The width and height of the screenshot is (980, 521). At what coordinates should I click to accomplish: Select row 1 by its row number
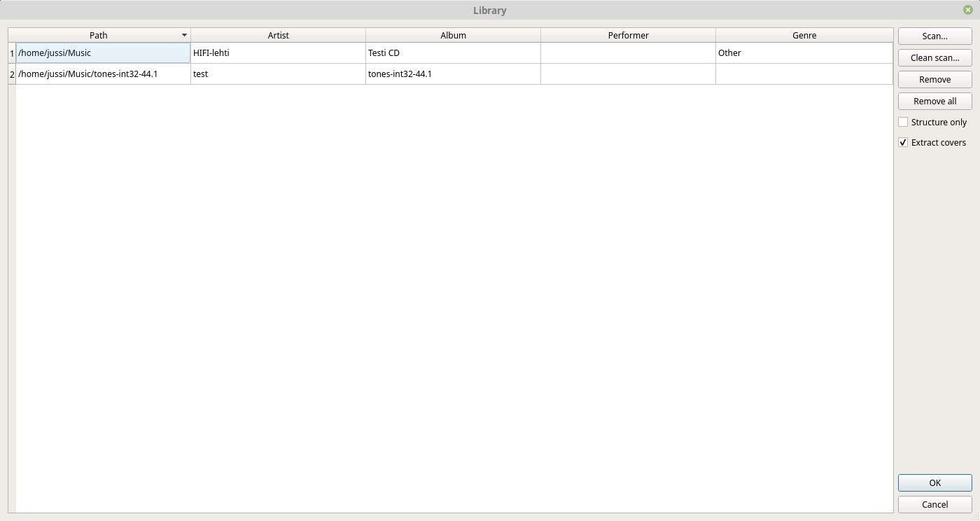pos(12,53)
